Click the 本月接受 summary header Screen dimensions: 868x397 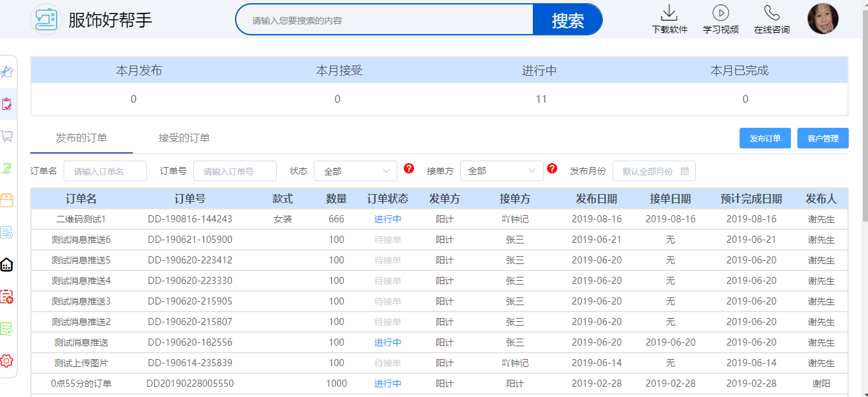[x=340, y=71]
